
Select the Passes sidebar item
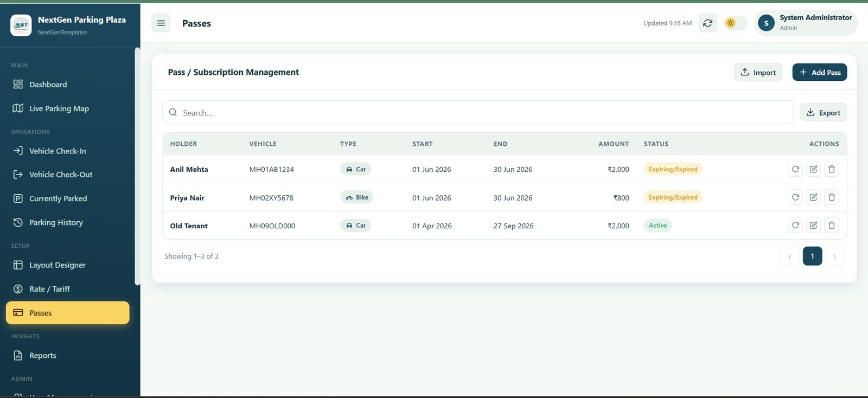pos(68,313)
